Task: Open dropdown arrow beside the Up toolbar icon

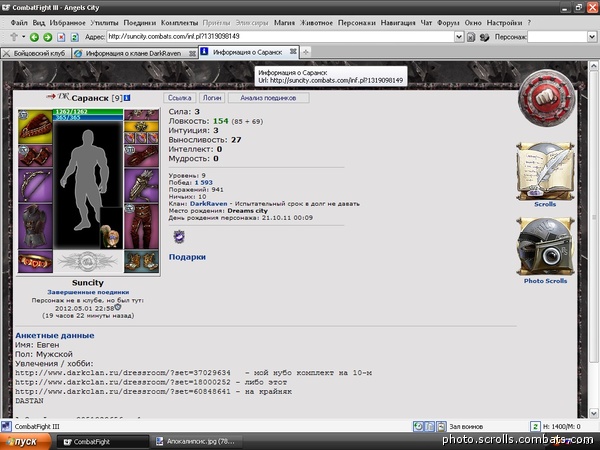Action: pos(23,37)
